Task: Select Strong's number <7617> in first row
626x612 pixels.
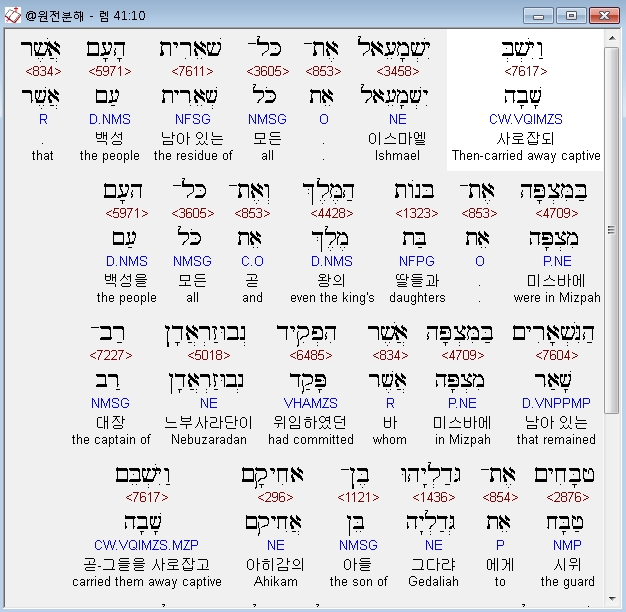Action: click(525, 71)
